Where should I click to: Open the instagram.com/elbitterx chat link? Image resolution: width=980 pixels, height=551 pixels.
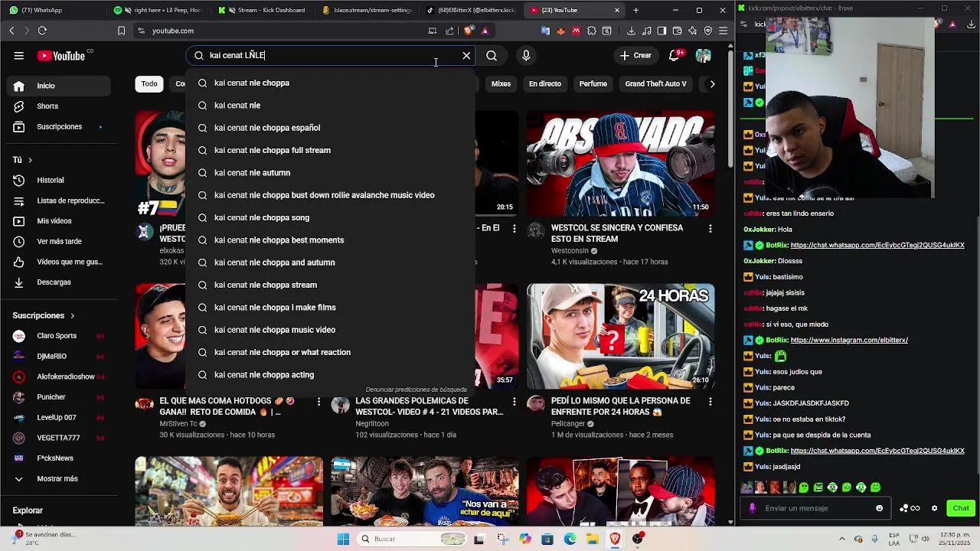point(849,340)
